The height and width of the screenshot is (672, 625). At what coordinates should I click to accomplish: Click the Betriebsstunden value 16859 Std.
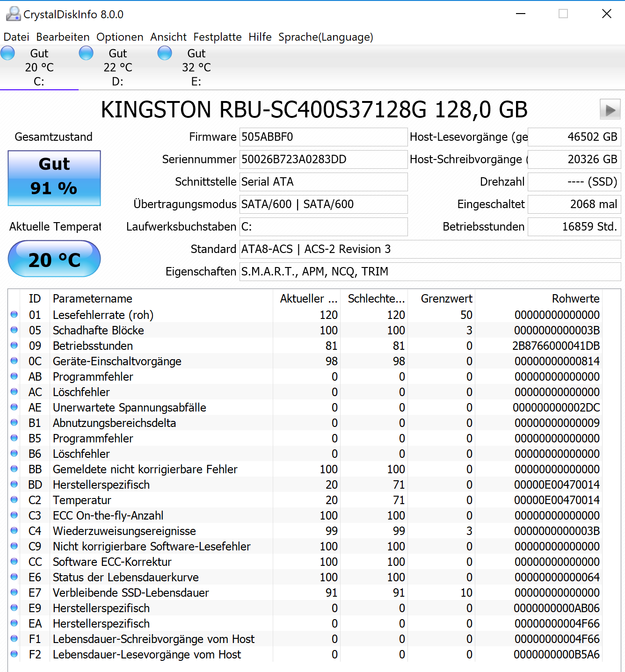(574, 227)
